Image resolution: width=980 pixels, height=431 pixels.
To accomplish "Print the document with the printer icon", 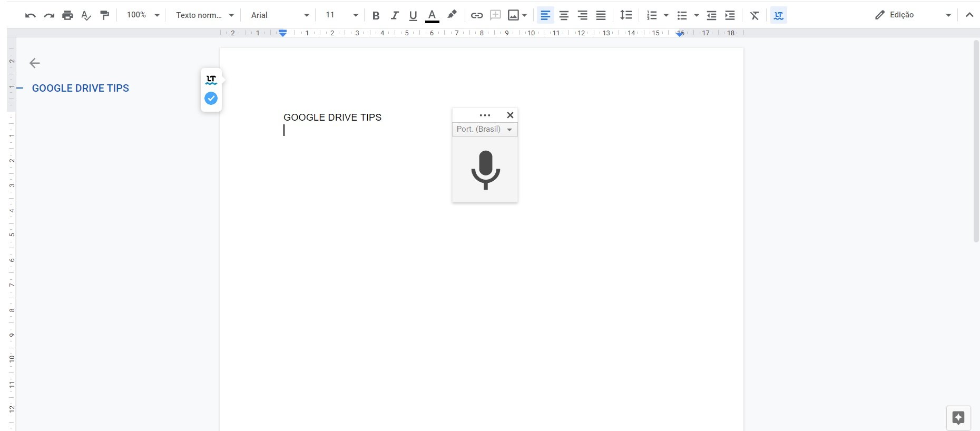I will [x=67, y=15].
